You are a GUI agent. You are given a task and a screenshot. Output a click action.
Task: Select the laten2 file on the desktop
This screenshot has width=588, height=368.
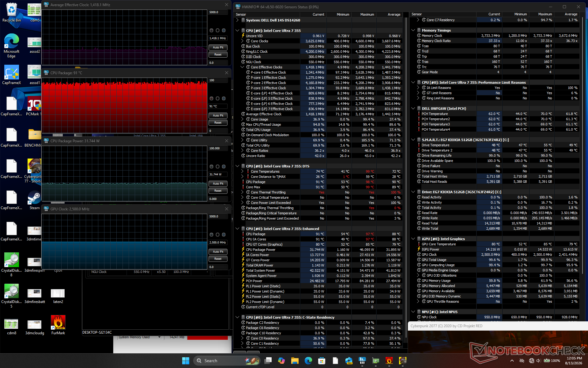click(x=58, y=296)
